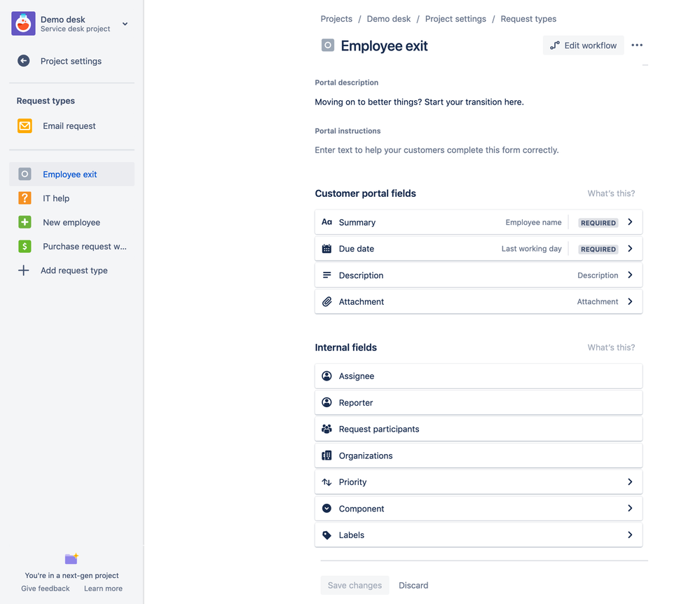Select Employee exit in the sidebar
The height and width of the screenshot is (604, 700).
pyautogui.click(x=69, y=174)
